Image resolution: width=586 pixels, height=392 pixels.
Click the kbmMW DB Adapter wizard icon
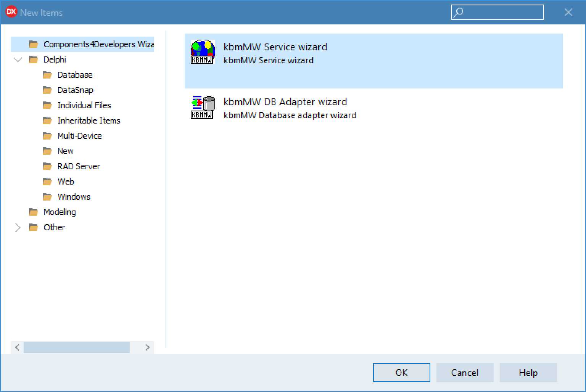pos(203,107)
